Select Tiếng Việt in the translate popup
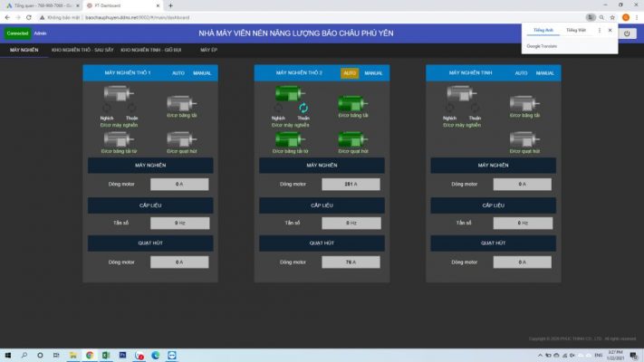The width and height of the screenshot is (644, 362). (576, 30)
